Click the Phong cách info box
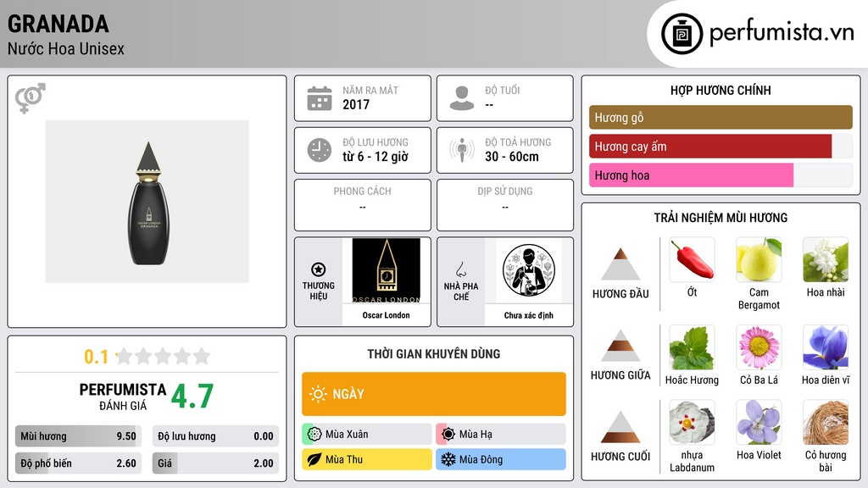868x488 pixels. (x=363, y=205)
